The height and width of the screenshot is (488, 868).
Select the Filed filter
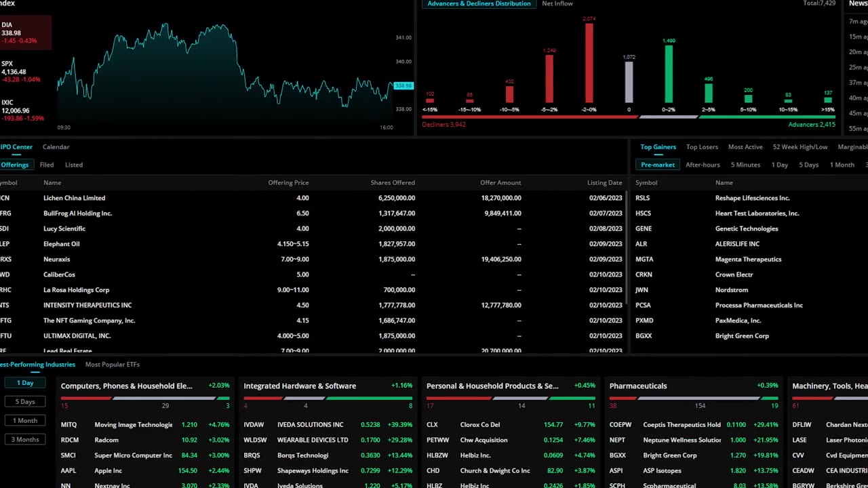[47, 165]
